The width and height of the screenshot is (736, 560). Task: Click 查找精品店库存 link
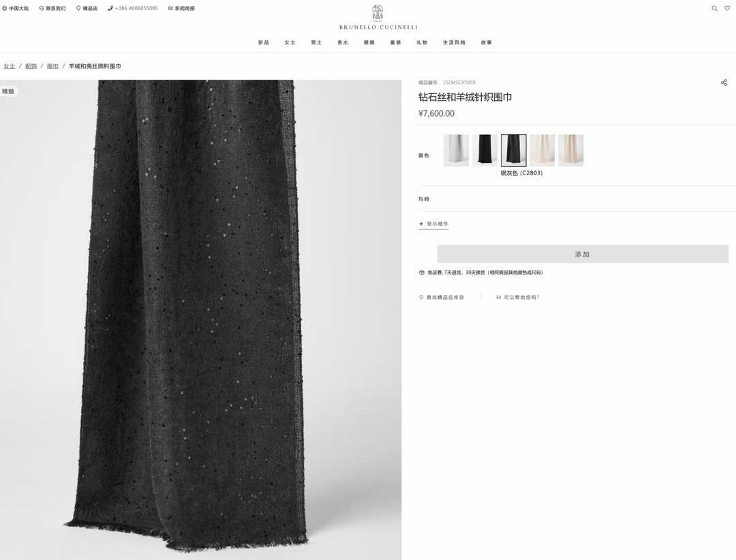click(444, 297)
